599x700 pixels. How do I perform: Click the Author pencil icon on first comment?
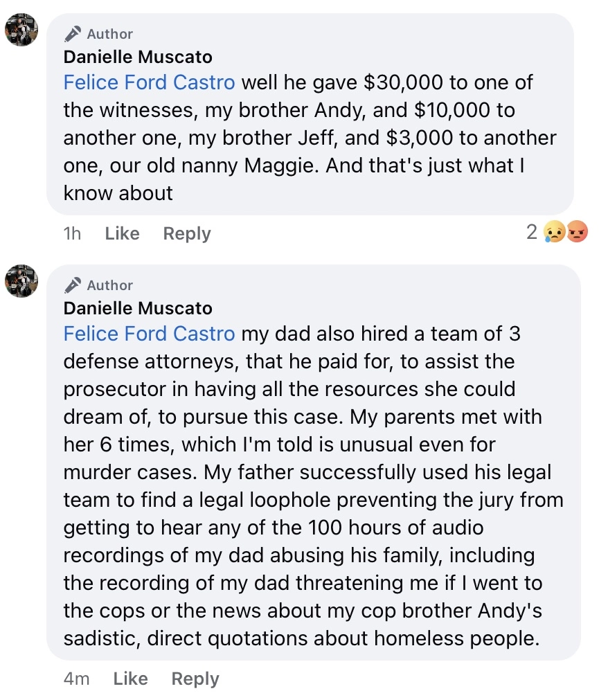[x=72, y=34]
